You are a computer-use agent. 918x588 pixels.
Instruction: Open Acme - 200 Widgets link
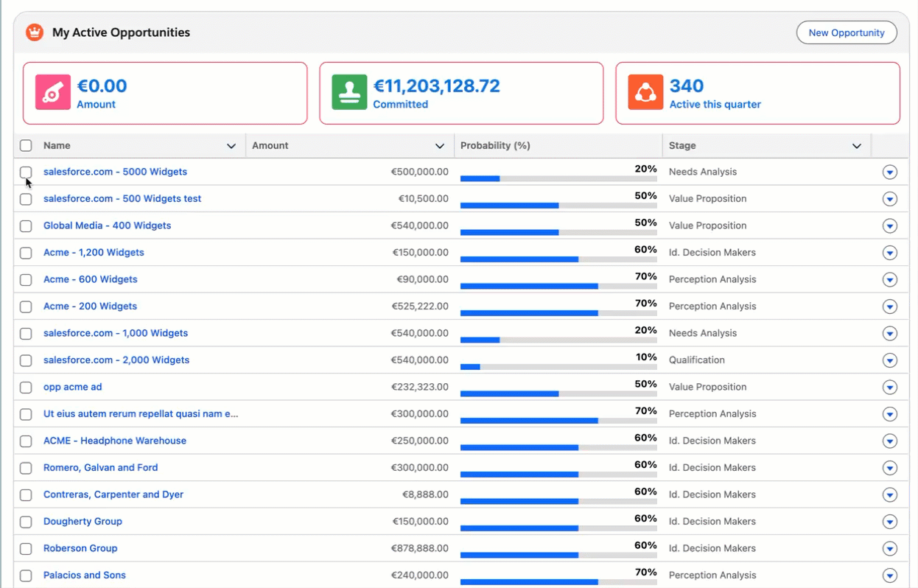(90, 306)
